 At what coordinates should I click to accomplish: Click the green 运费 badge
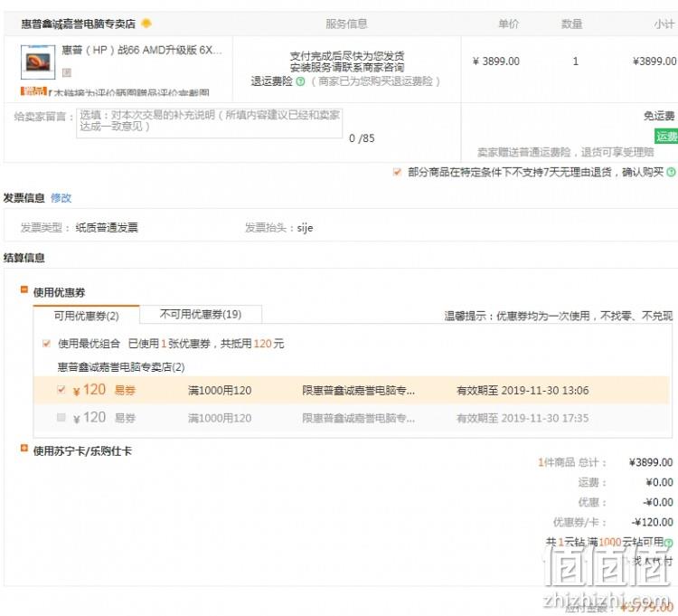point(666,137)
